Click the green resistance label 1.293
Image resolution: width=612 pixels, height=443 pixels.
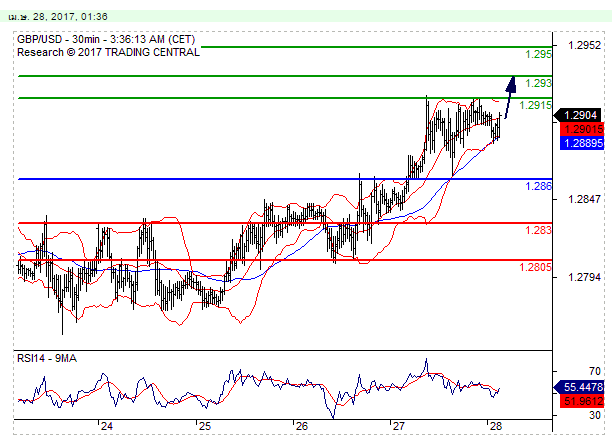coord(538,83)
